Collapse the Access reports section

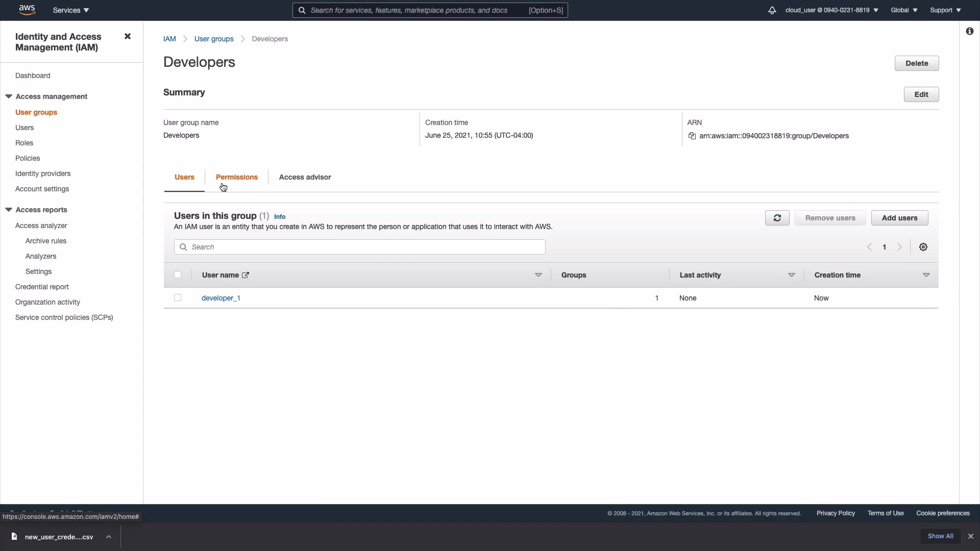9,210
